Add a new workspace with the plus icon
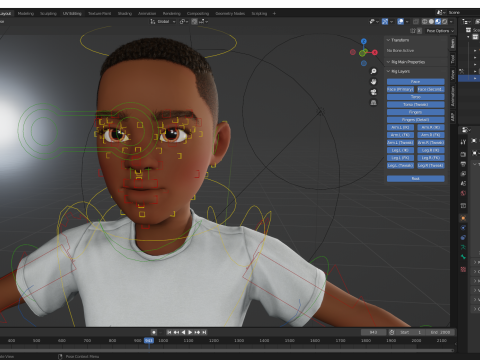Viewport: 480px width, 360px height. [x=274, y=14]
